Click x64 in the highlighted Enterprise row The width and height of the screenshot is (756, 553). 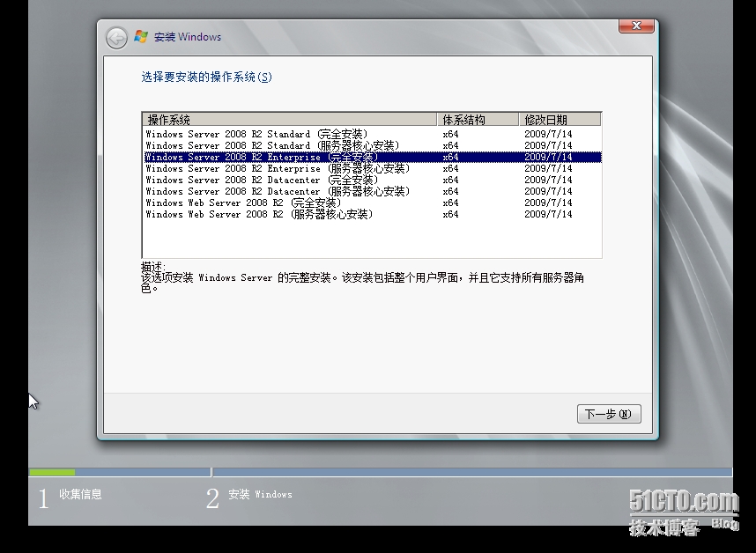click(451, 157)
